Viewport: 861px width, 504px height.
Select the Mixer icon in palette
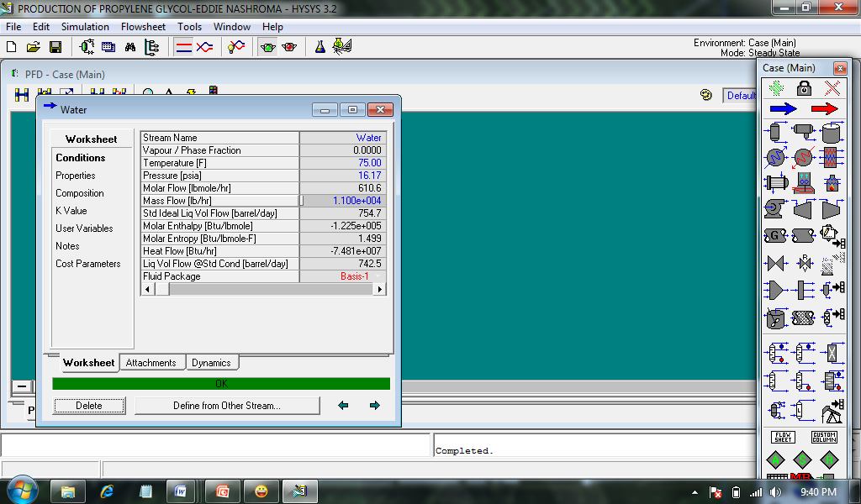(x=775, y=290)
